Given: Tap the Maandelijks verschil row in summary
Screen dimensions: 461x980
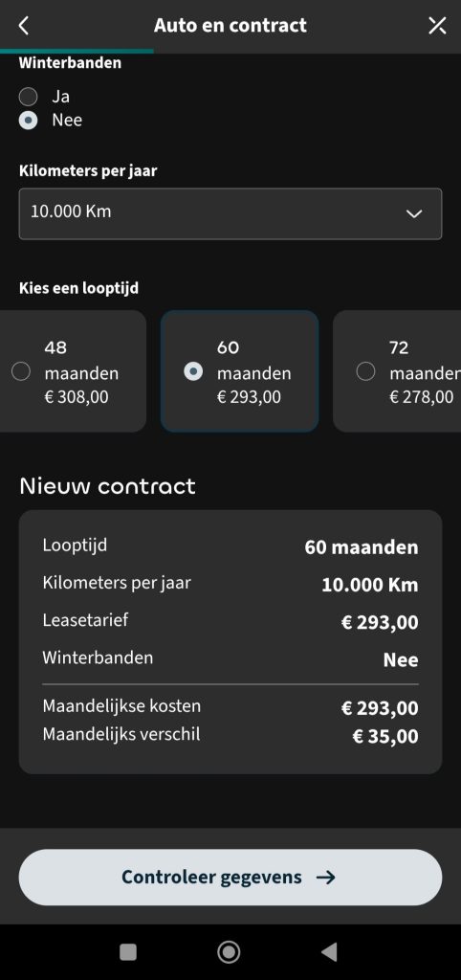Looking at the screenshot, I should tap(230, 735).
